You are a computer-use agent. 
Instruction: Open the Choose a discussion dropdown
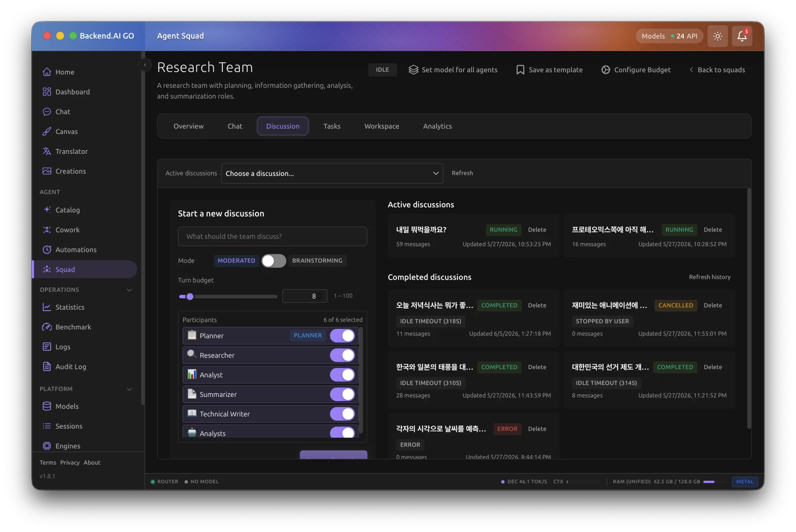pos(332,173)
